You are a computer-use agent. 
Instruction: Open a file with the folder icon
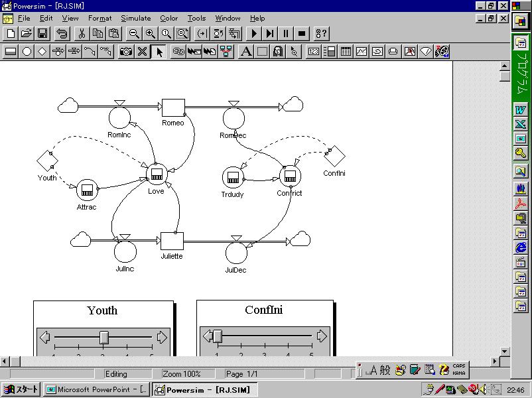pyautogui.click(x=27, y=34)
